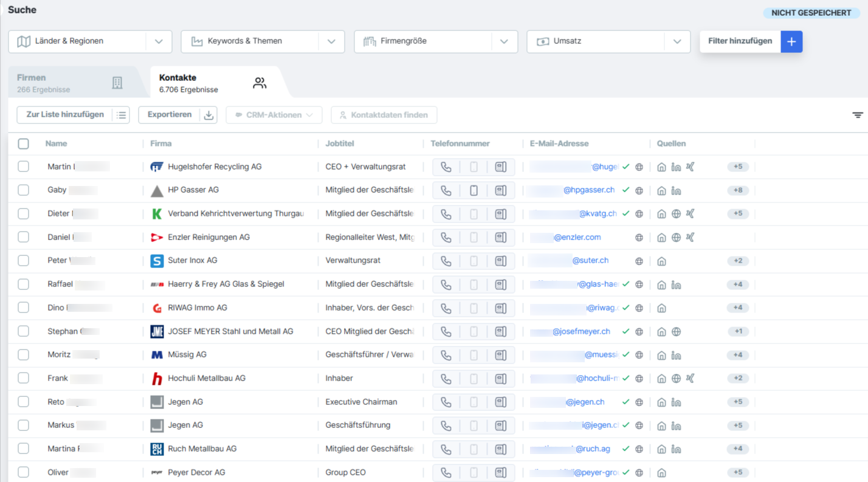
Task: Click the Name column header
Action: pyautogui.click(x=57, y=144)
